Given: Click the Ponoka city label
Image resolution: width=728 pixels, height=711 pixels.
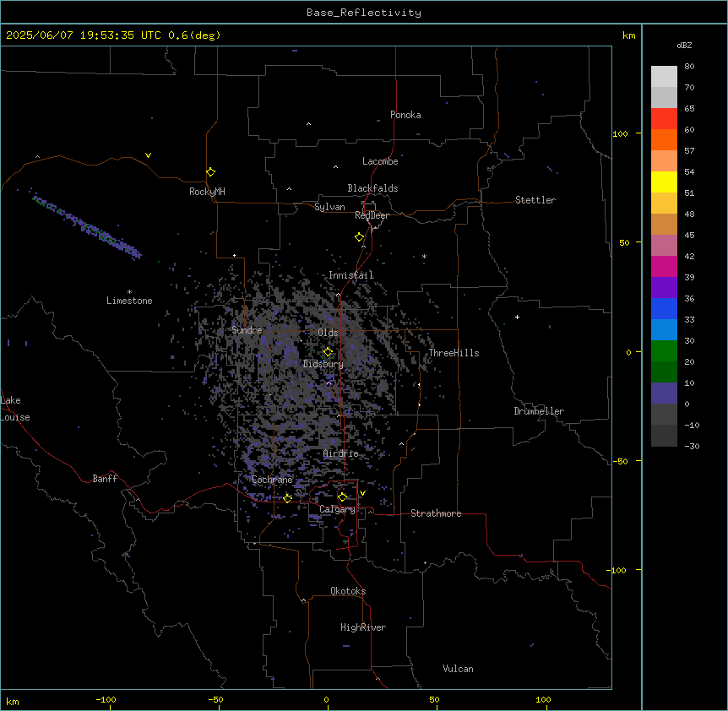Looking at the screenshot, I should [x=405, y=115].
